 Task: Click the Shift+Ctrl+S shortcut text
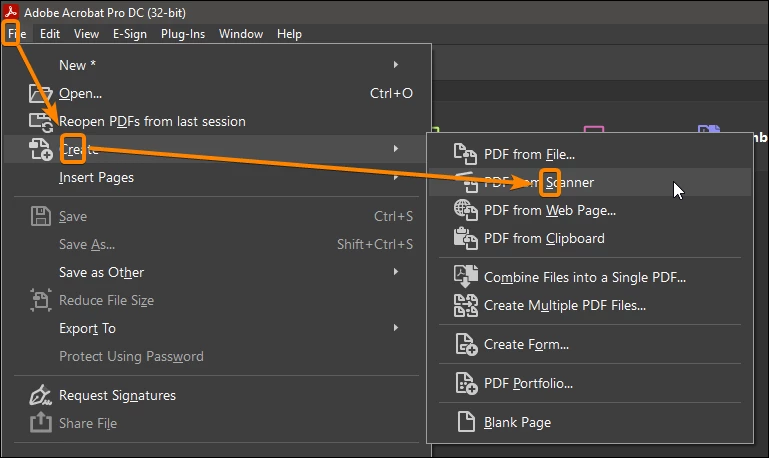pyautogui.click(x=375, y=244)
